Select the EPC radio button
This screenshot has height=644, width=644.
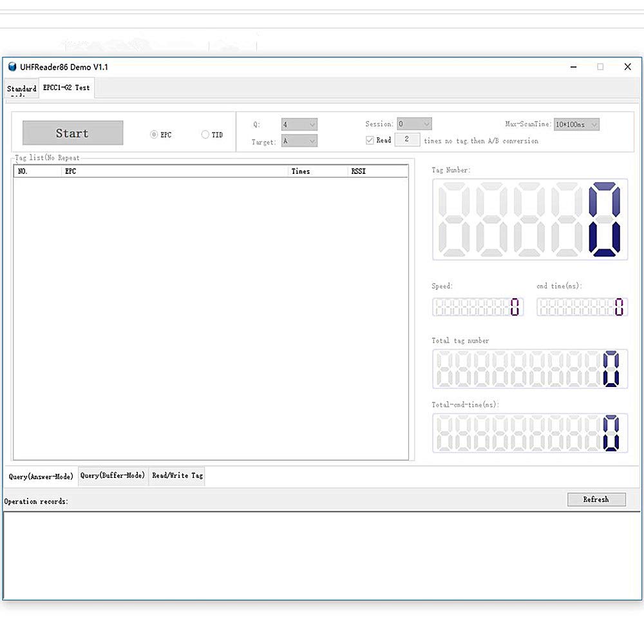tap(154, 135)
